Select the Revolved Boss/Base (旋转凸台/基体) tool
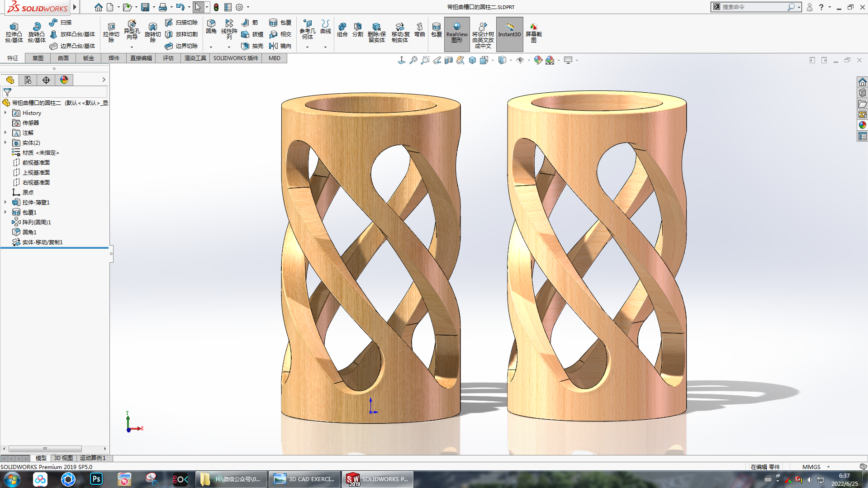The image size is (868, 488). [x=37, y=33]
